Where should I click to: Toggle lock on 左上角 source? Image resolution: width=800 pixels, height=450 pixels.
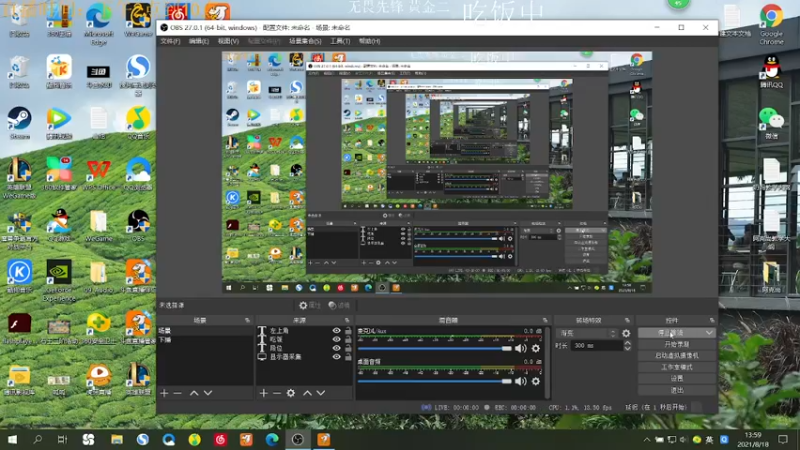tap(348, 331)
